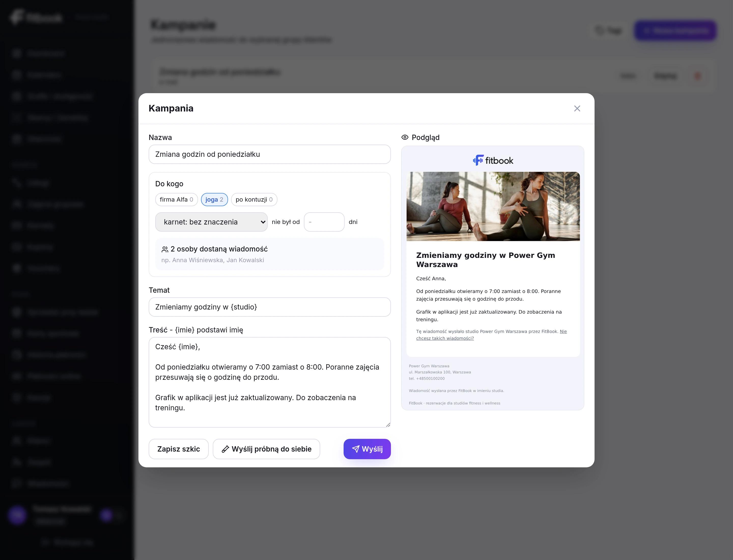This screenshot has width=733, height=560.
Task: Click 'Wyślij próbną do siebie' button
Action: point(266,449)
